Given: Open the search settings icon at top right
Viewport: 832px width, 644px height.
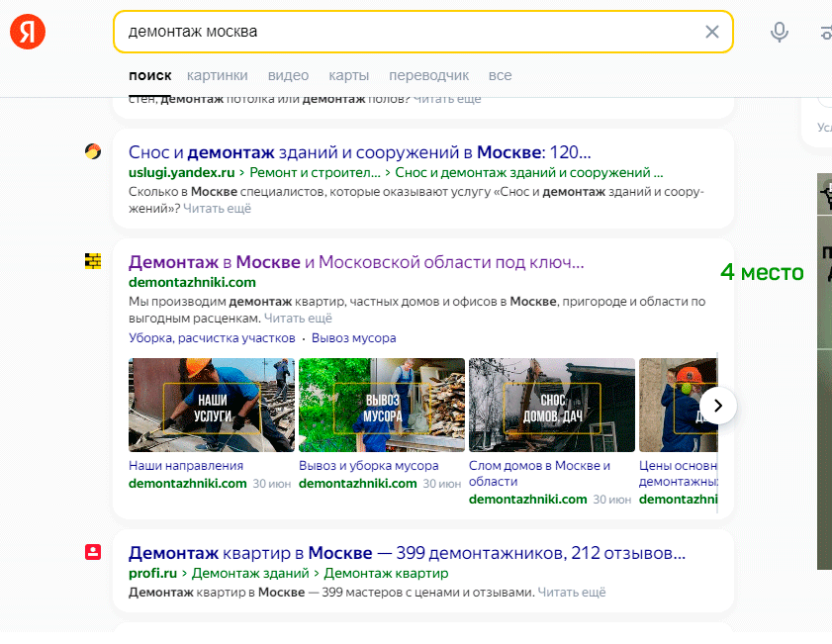Looking at the screenshot, I should pos(825,32).
